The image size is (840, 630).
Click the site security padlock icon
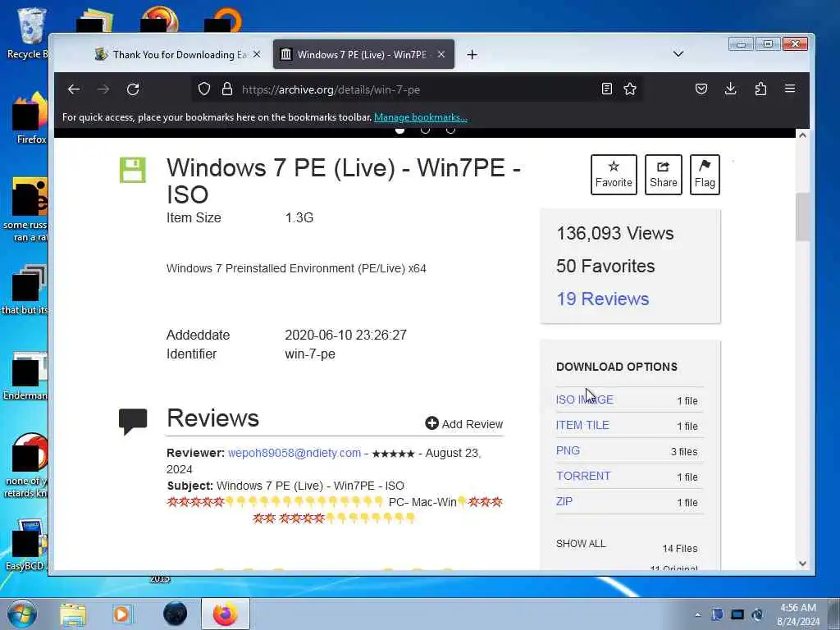coord(227,89)
